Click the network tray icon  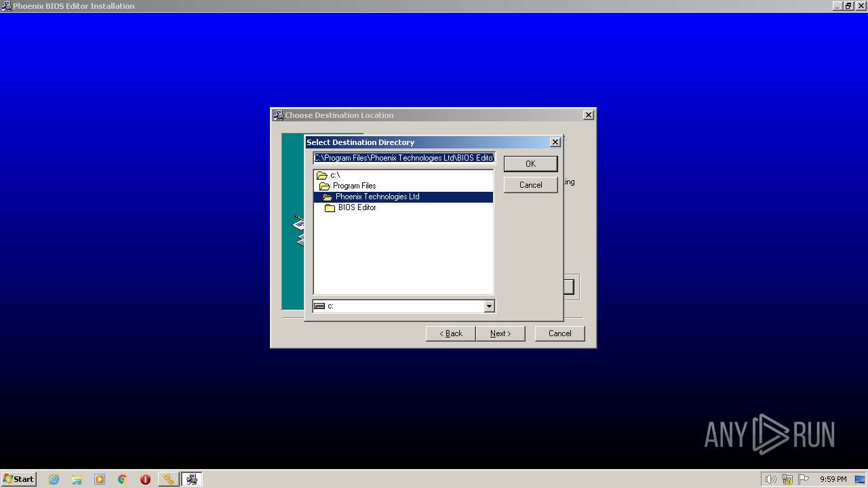(787, 479)
